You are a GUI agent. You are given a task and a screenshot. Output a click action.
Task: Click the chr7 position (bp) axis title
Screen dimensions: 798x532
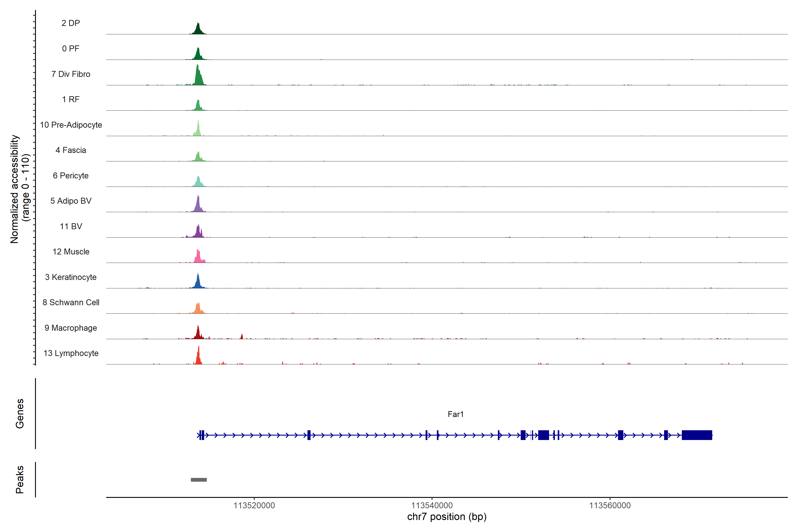(446, 517)
